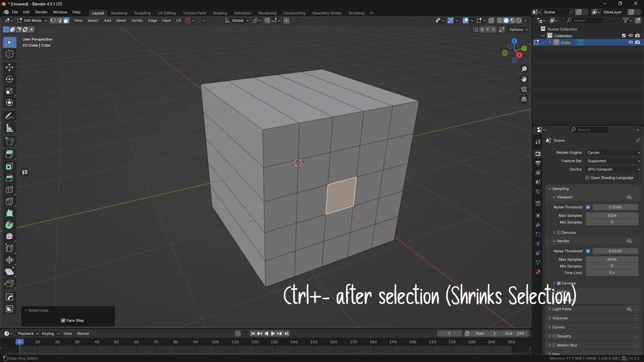Enable Open Shading Language checkbox
Image resolution: width=644 pixels, height=362 pixels.
[587, 178]
